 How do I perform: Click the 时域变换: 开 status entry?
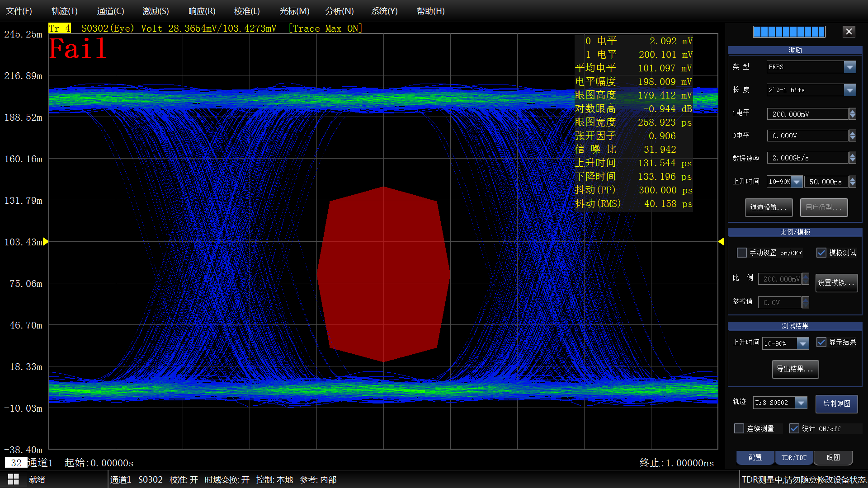tap(227, 479)
